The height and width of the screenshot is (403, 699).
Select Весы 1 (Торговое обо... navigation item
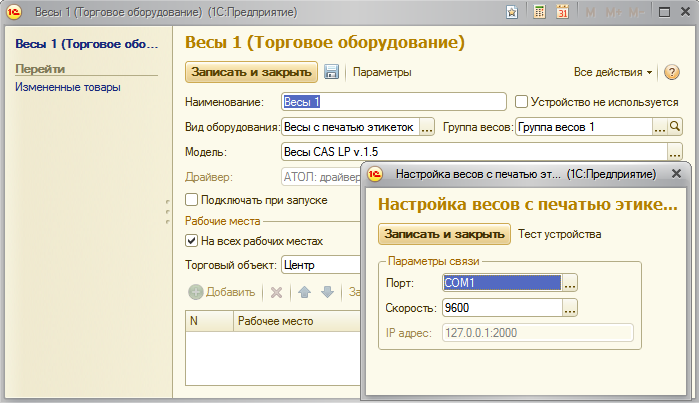[x=86, y=44]
